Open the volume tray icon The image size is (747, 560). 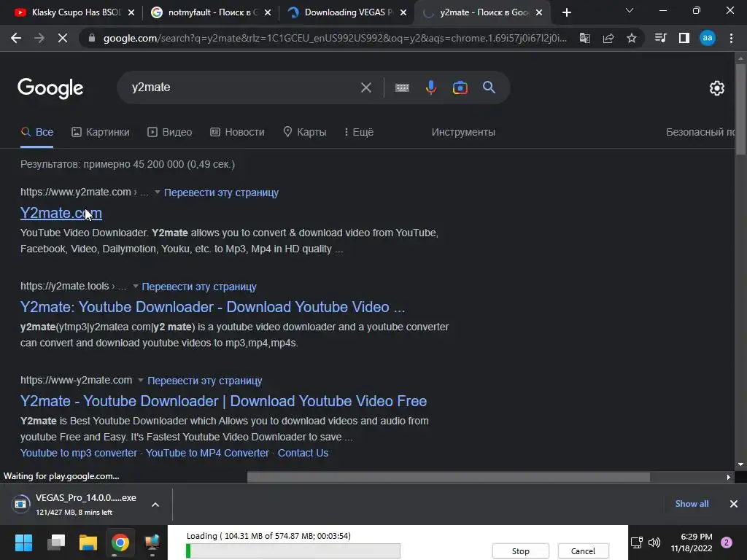(x=654, y=542)
